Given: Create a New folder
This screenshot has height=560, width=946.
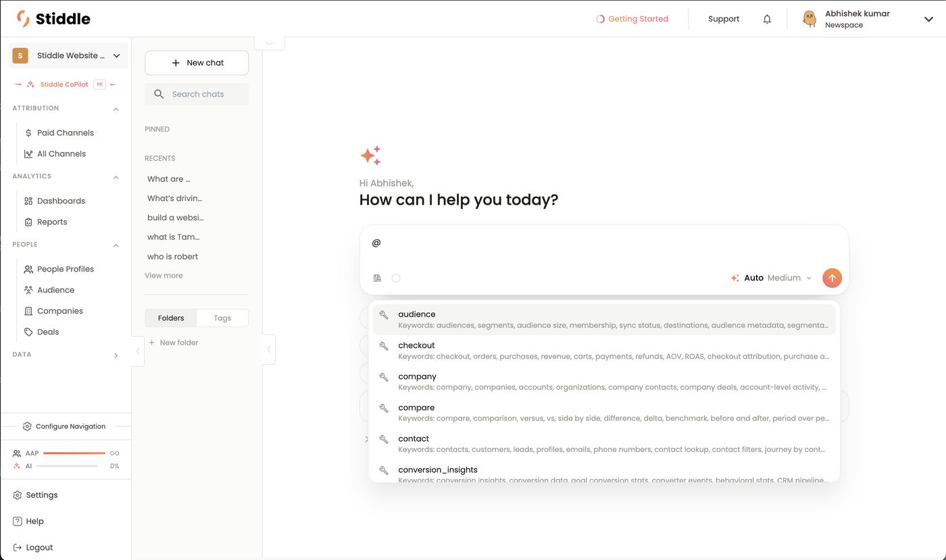Looking at the screenshot, I should 174,342.
